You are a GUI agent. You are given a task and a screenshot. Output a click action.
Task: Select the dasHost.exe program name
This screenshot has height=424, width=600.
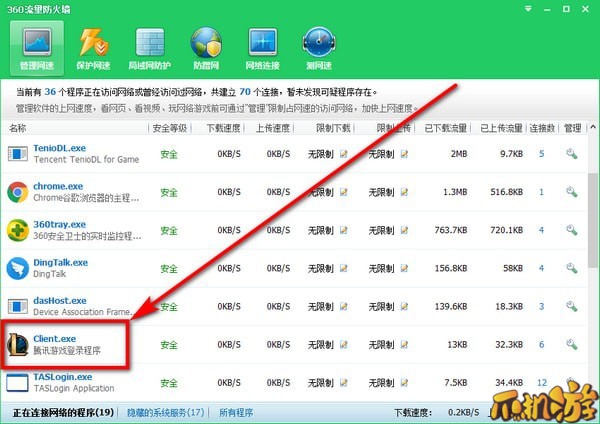tap(60, 301)
